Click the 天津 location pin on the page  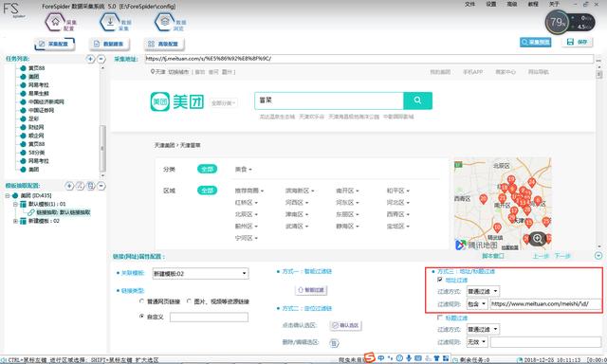(x=153, y=71)
